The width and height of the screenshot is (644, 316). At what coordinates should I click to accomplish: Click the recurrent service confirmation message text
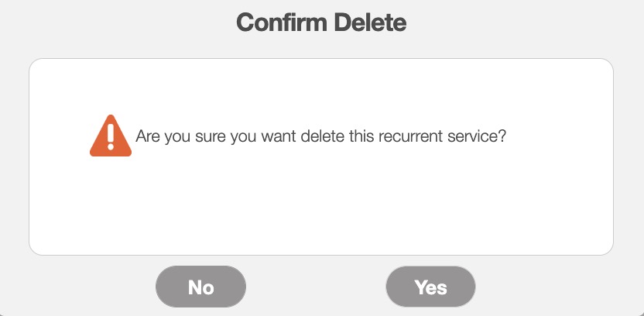[320, 136]
